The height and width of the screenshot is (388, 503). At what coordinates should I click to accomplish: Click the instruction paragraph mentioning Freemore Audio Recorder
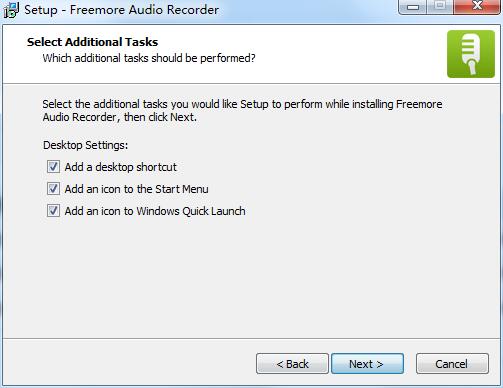point(242,111)
